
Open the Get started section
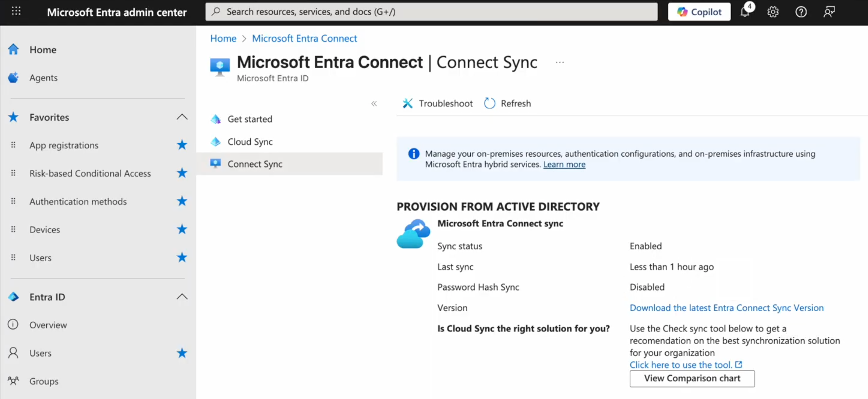tap(250, 119)
